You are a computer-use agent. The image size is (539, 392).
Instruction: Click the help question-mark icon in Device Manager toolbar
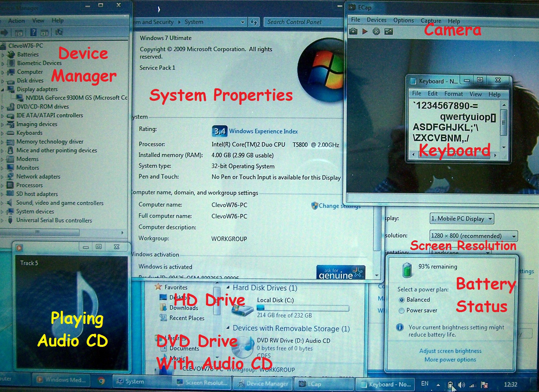[x=33, y=32]
